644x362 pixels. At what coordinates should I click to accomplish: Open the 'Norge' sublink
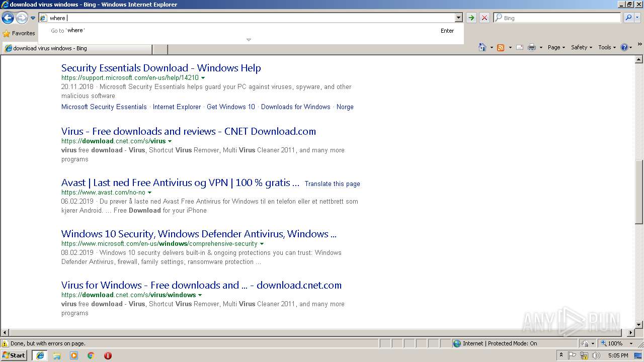pos(345,107)
